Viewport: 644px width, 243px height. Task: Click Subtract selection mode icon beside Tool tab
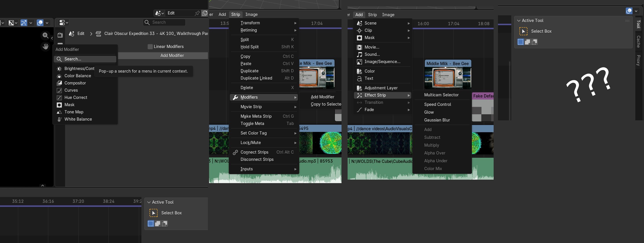534,42
